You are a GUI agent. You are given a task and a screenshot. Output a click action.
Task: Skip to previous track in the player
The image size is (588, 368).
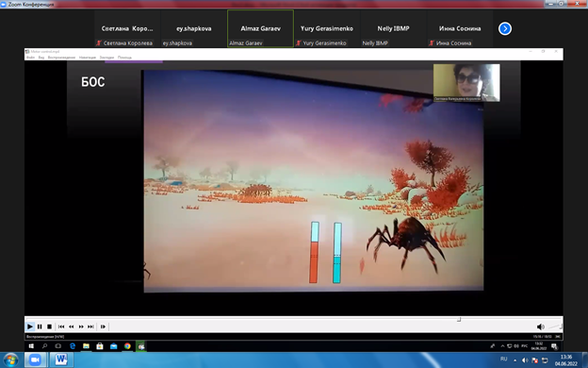point(61,326)
